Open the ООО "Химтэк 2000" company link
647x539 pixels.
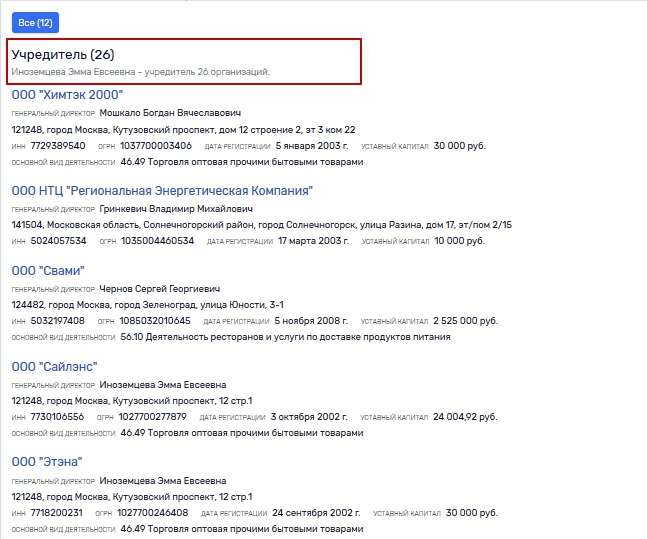(67, 95)
